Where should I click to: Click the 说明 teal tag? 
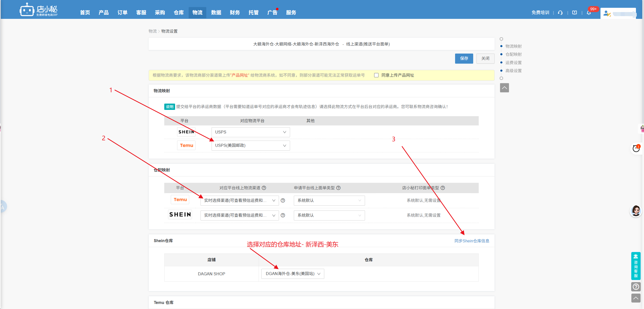170,107
